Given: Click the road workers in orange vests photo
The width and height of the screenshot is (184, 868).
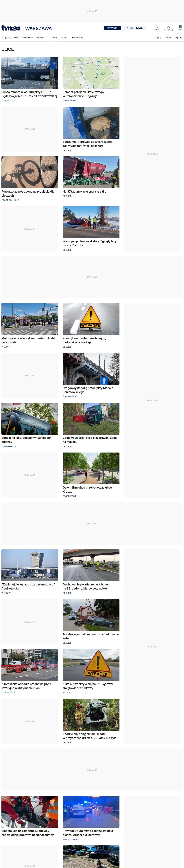Looking at the screenshot, I should point(30,812).
